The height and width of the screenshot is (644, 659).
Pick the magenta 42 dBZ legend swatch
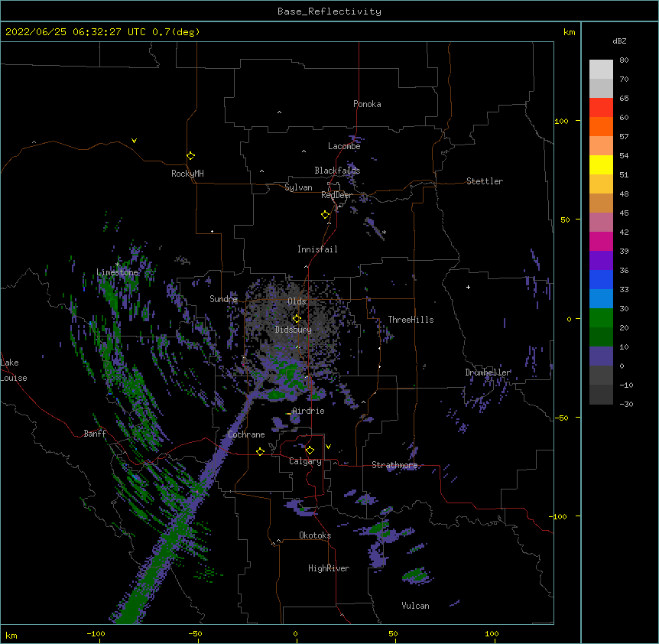click(x=601, y=241)
